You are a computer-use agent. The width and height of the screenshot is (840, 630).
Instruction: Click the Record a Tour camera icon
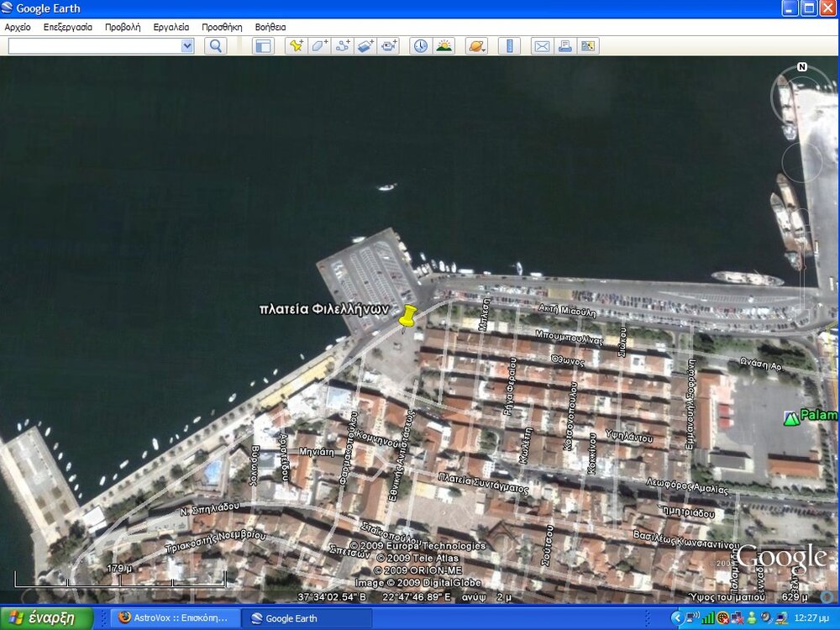tap(388, 46)
